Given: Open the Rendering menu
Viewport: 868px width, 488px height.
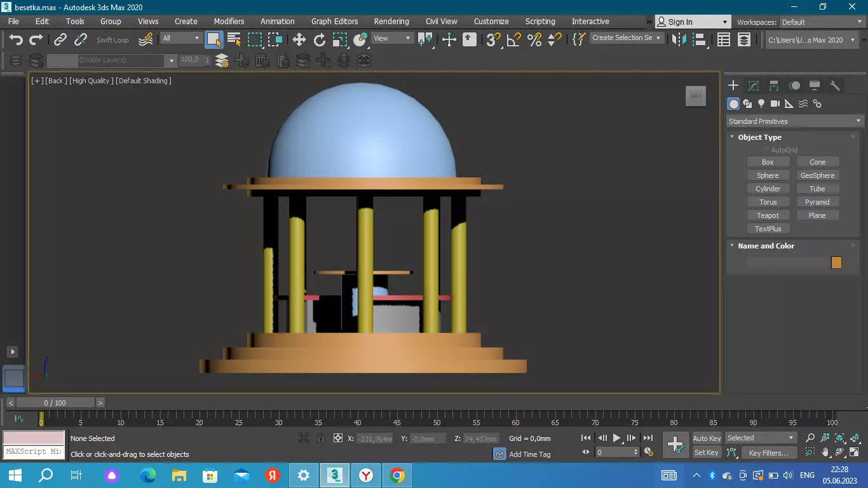Looking at the screenshot, I should pos(391,21).
